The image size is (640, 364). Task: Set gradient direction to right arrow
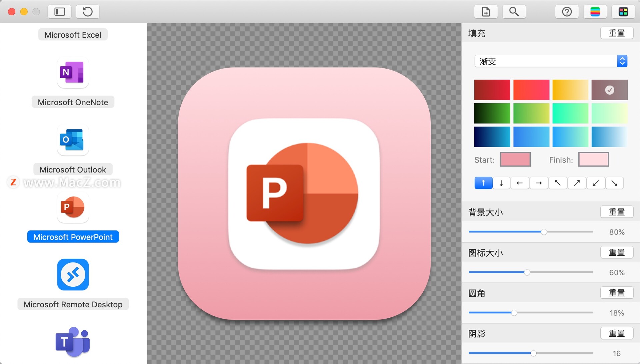click(539, 183)
